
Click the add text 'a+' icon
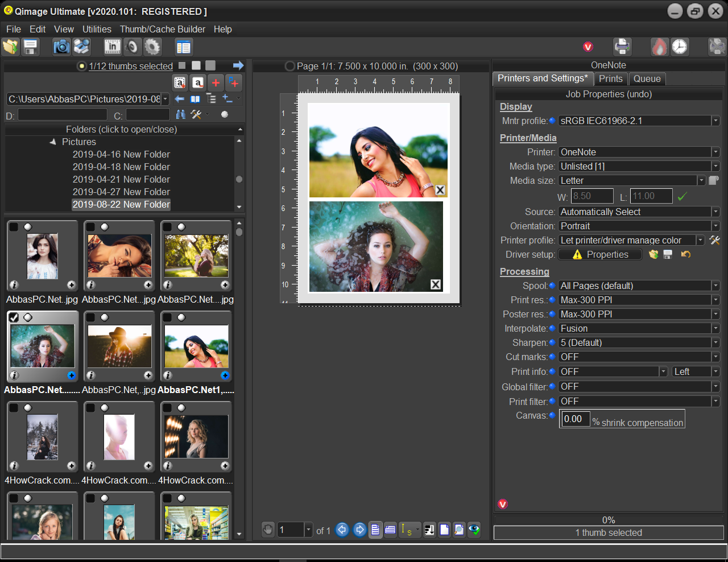click(x=180, y=83)
